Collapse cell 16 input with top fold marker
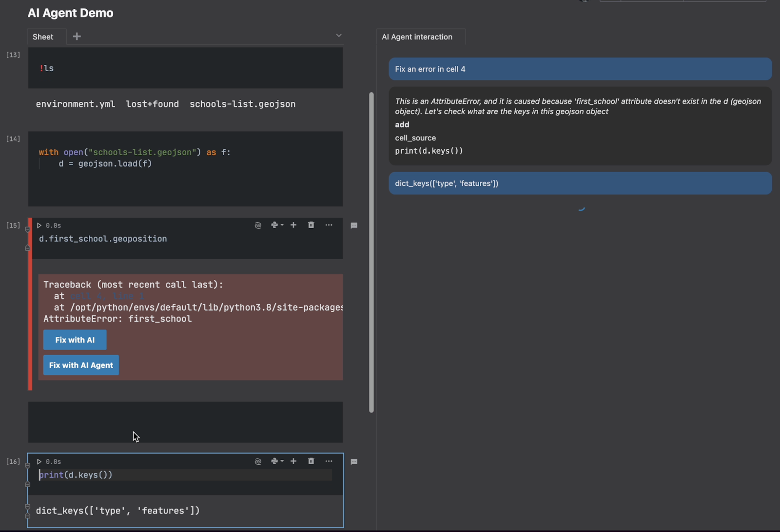This screenshot has width=780, height=532. pos(28,465)
